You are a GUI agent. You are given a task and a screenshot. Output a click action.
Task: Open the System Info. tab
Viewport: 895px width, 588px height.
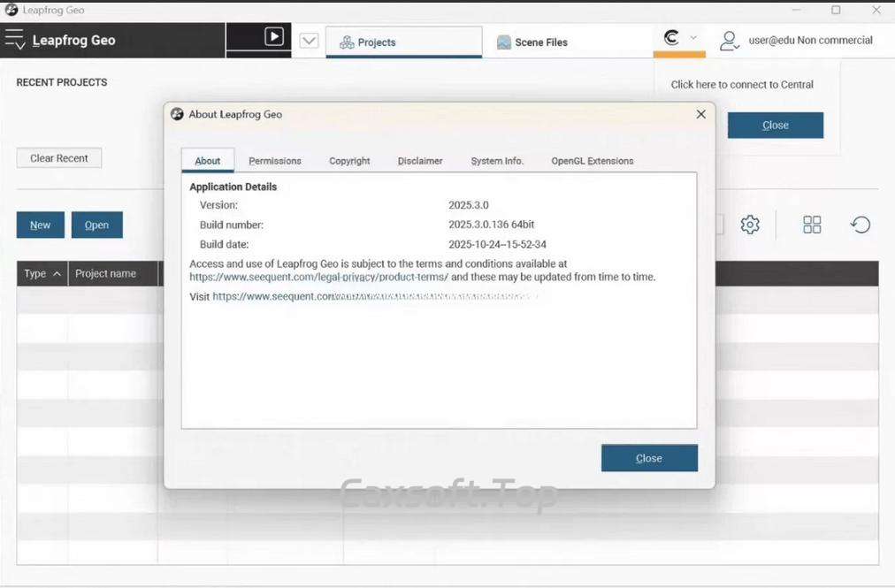pyautogui.click(x=497, y=161)
